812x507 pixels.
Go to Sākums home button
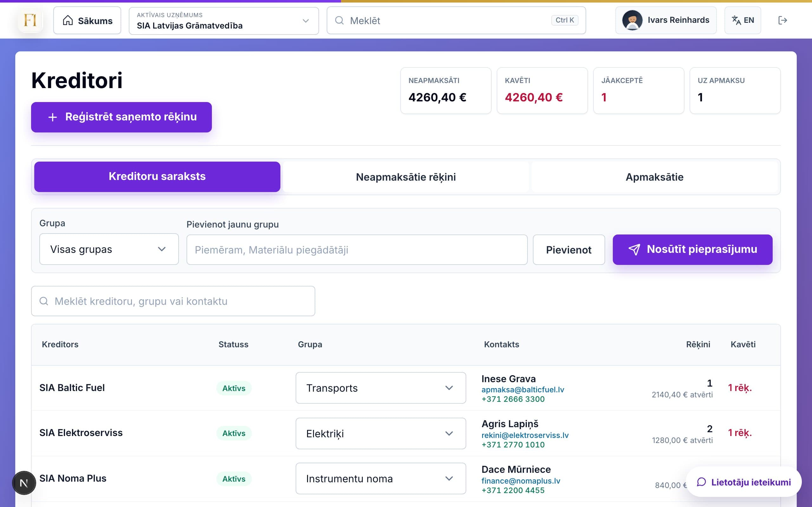point(87,21)
